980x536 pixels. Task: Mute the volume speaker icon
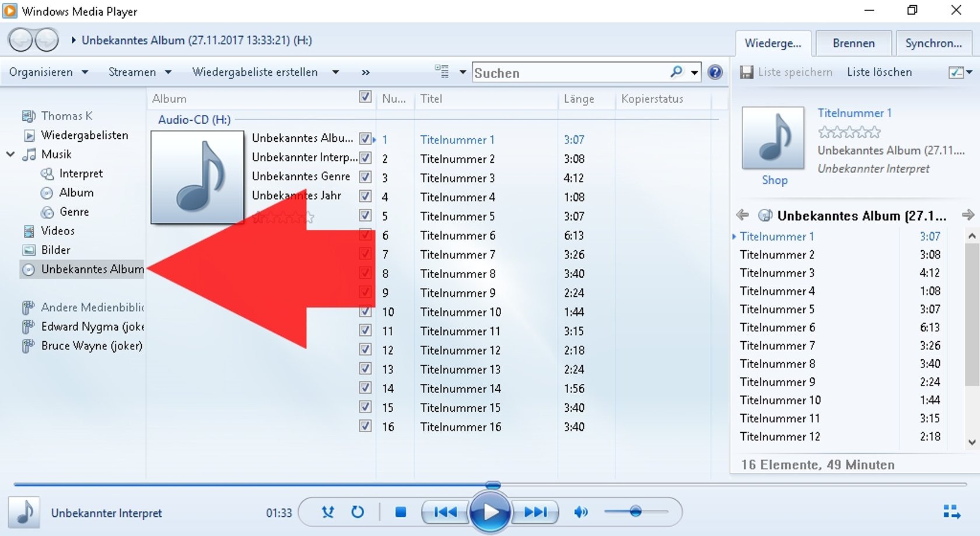click(x=580, y=512)
